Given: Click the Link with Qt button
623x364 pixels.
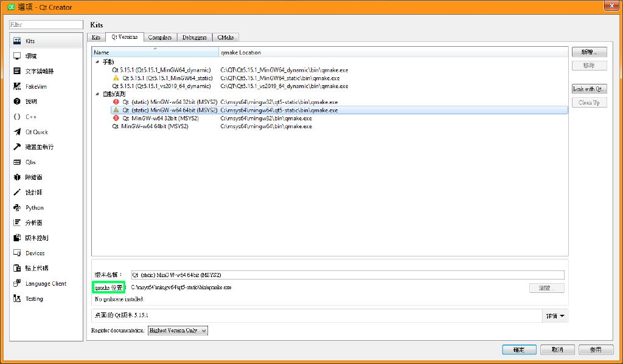Looking at the screenshot, I should (589, 89).
